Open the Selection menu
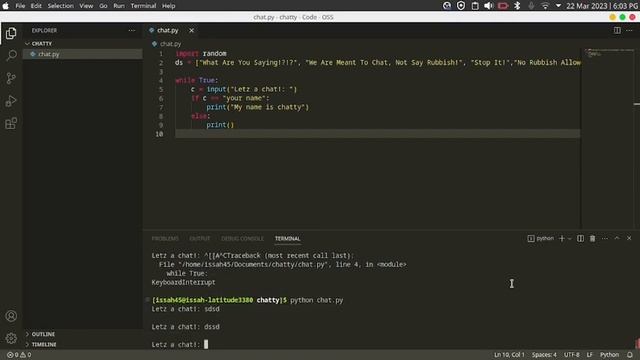Image resolution: width=640 pixels, height=360 pixels. [60, 6]
